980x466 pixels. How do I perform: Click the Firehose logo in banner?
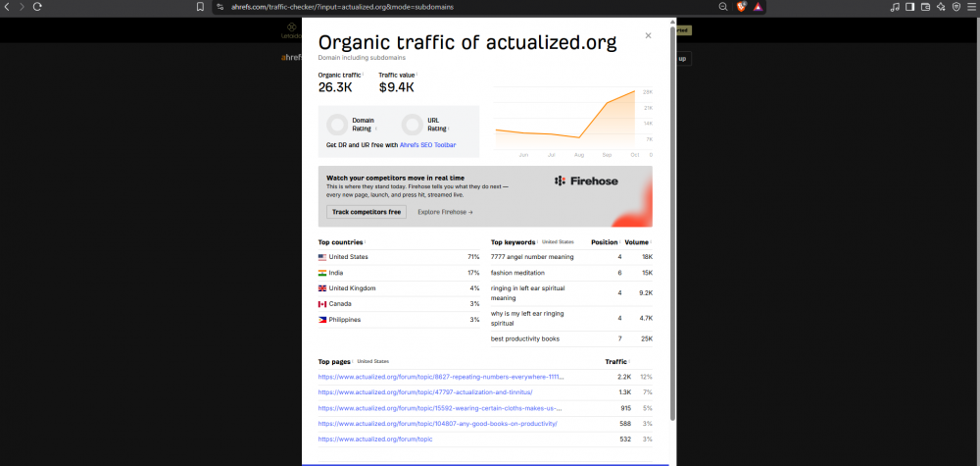coord(586,181)
